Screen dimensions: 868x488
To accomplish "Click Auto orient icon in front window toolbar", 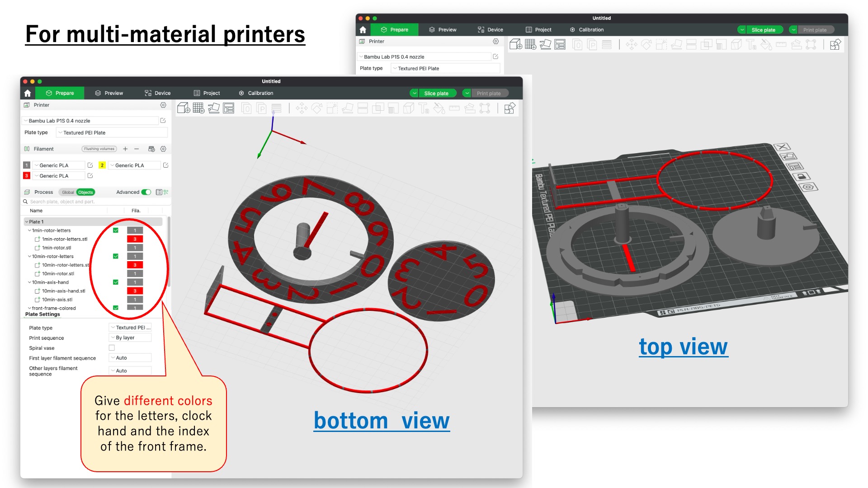I will (213, 108).
